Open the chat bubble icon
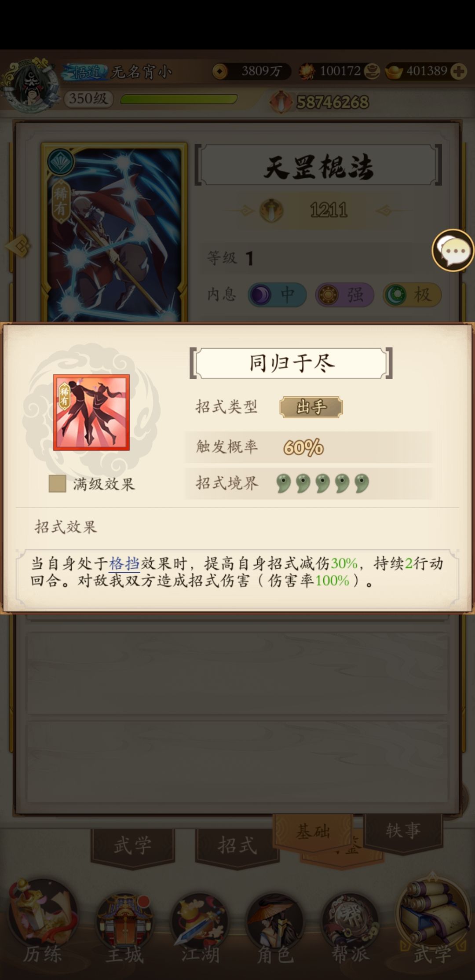The image size is (475, 980). point(453,250)
